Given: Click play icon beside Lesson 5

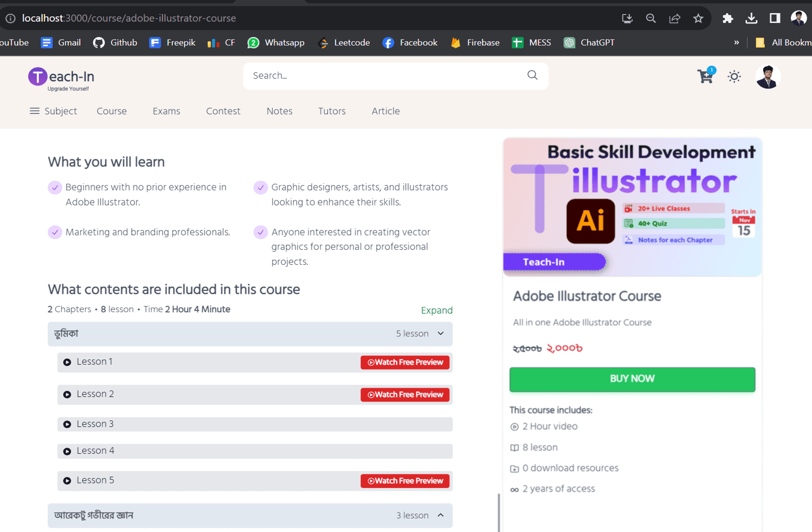Looking at the screenshot, I should 67,481.
